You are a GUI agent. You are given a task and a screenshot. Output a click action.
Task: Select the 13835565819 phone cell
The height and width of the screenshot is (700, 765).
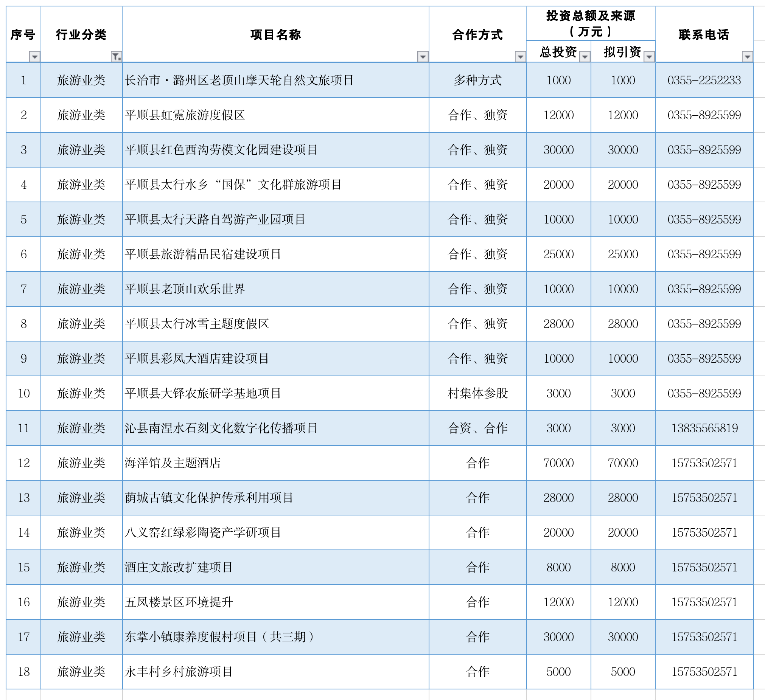coord(704,428)
